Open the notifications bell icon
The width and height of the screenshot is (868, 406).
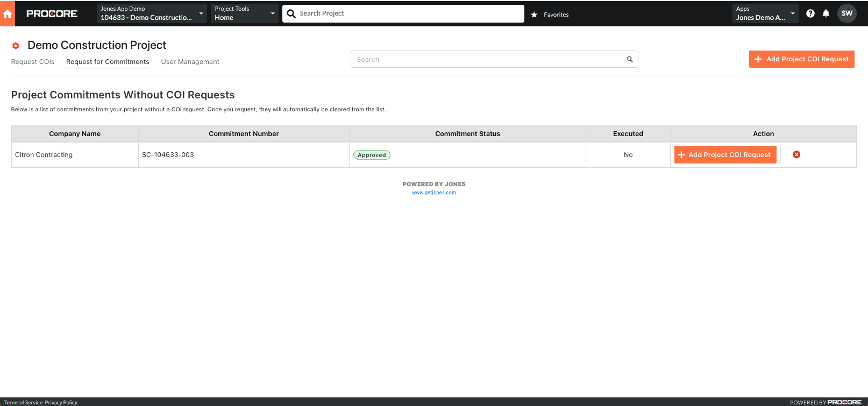click(826, 13)
